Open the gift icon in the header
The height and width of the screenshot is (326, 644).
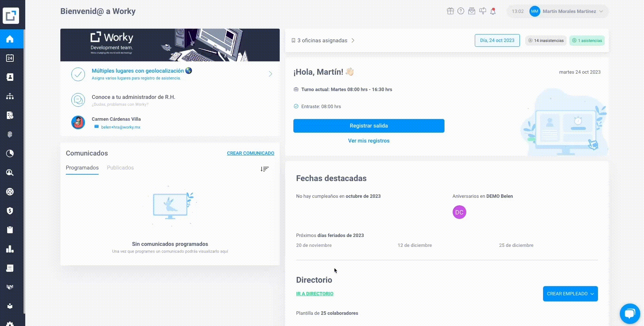pos(450,11)
